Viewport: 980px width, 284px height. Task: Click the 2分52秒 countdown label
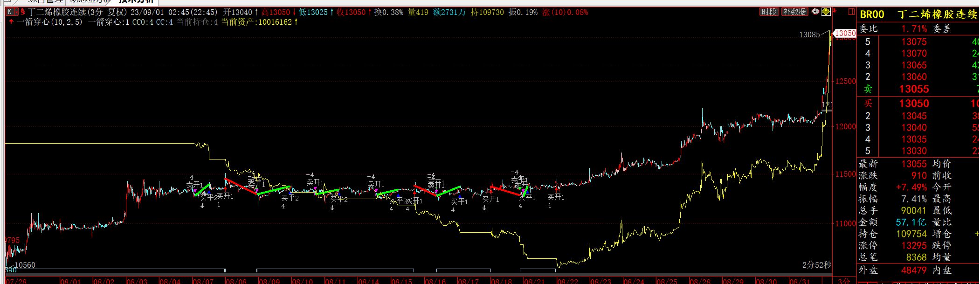pyautogui.click(x=817, y=265)
